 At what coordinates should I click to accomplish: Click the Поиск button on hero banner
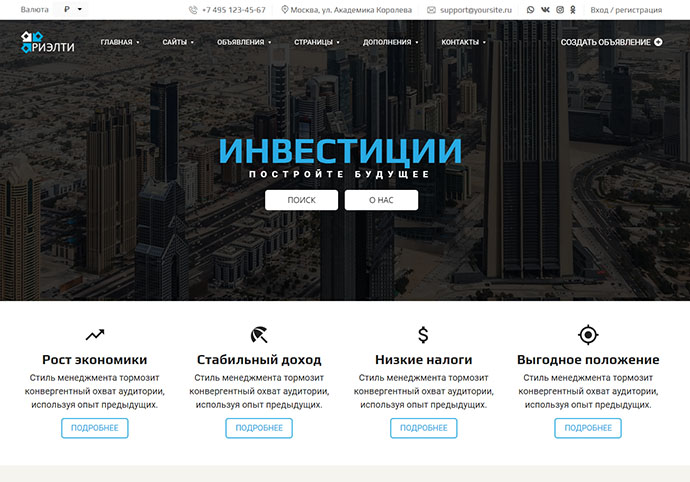301,200
